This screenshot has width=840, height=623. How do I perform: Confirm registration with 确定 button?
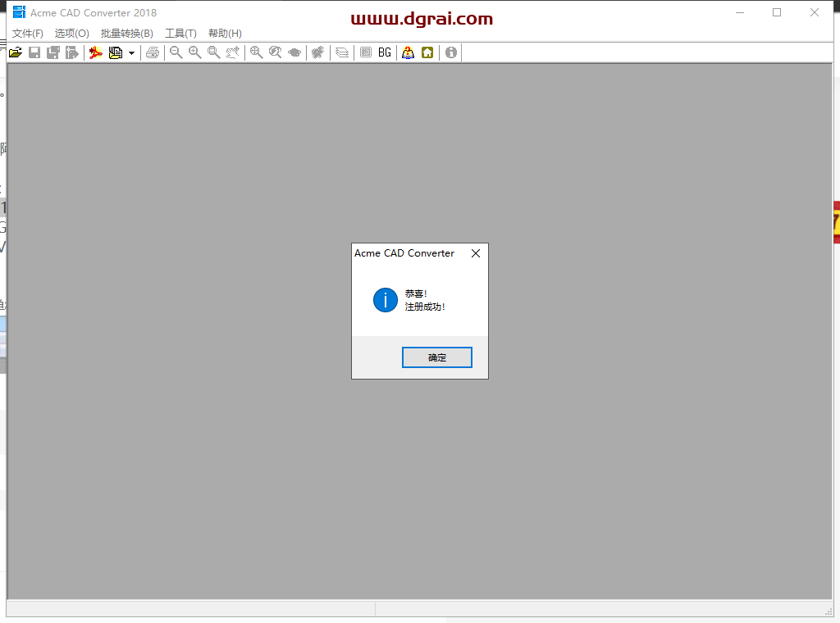[437, 357]
